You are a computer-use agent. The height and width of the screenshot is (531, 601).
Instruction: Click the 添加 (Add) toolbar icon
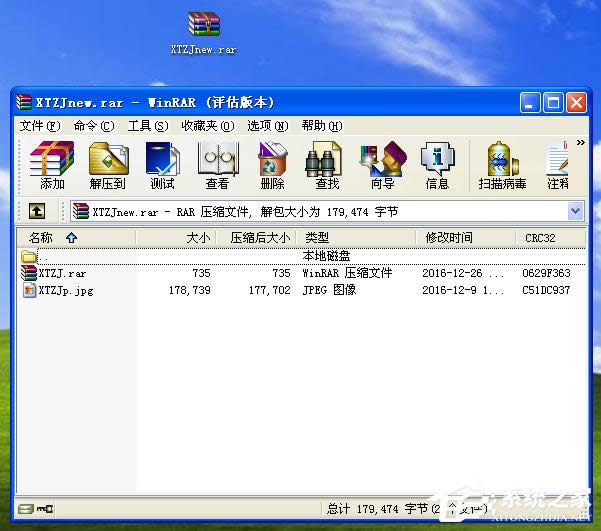[x=52, y=165]
